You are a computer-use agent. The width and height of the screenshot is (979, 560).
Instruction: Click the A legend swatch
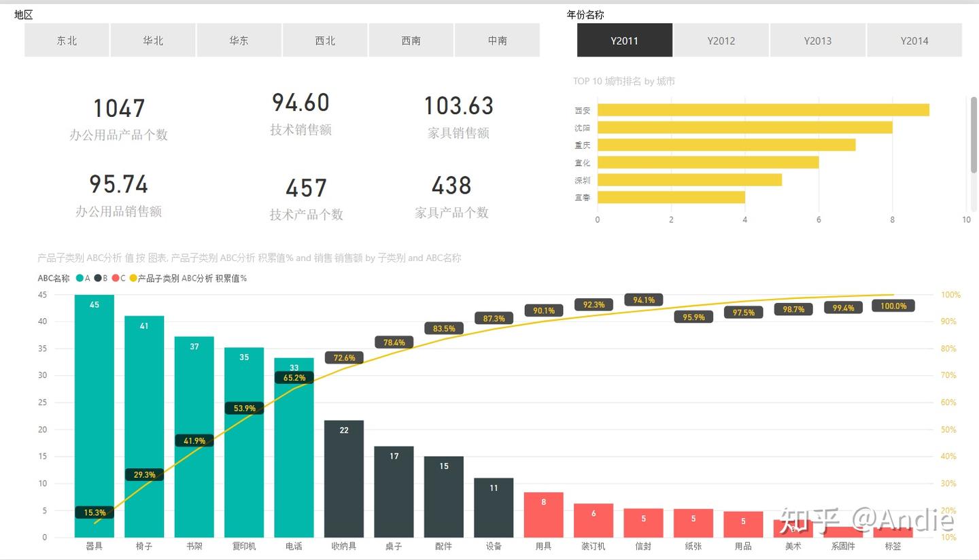tap(80, 278)
